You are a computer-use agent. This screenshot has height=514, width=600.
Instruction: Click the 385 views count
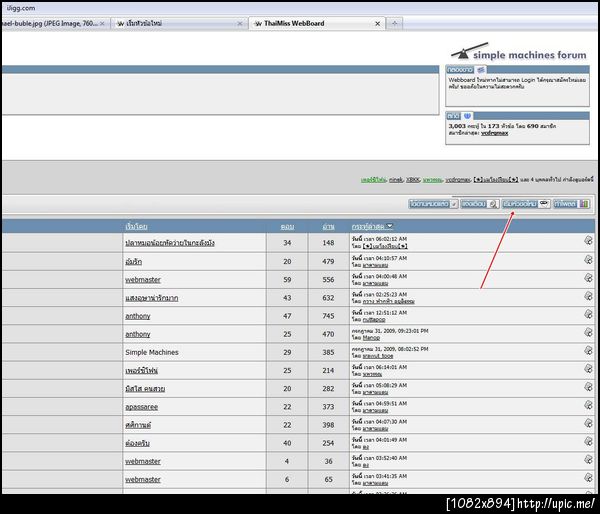[x=328, y=352]
